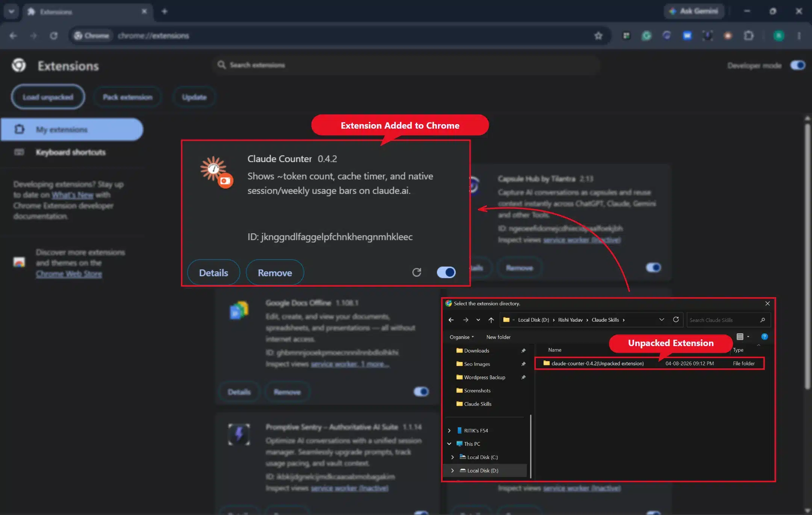The image size is (812, 515).
Task: Disable the Claude Counter extension toggle
Action: (446, 272)
